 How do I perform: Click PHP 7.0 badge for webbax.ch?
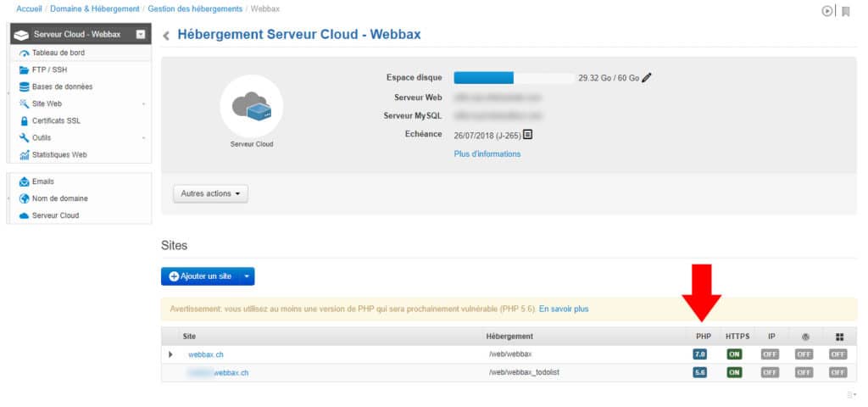tap(699, 354)
